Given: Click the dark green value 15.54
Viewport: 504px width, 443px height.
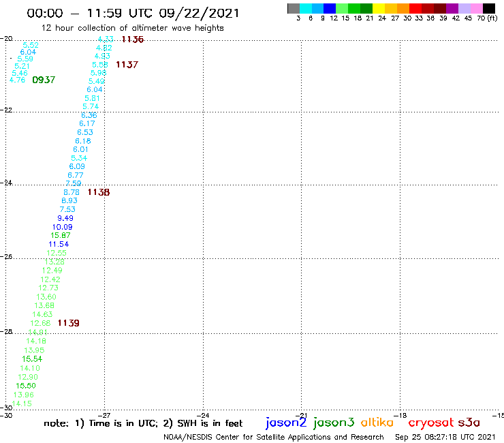Looking at the screenshot, I should pos(32,358).
